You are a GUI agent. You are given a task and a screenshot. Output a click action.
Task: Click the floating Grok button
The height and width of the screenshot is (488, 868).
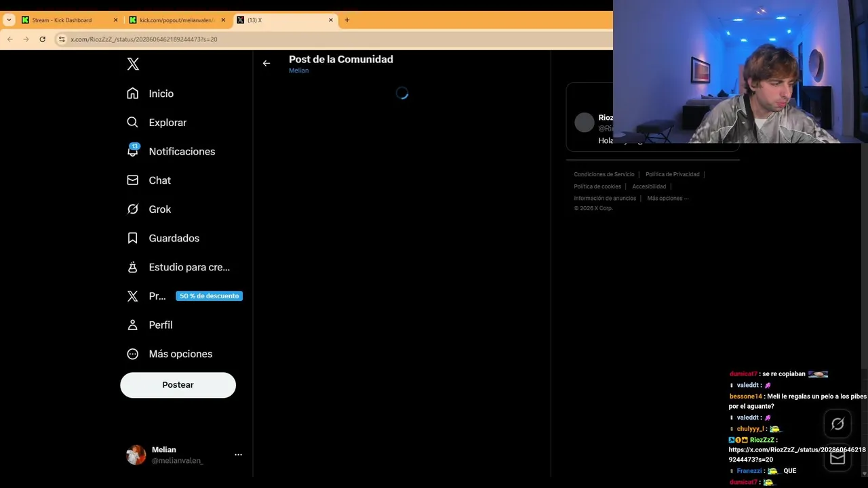pyautogui.click(x=837, y=424)
